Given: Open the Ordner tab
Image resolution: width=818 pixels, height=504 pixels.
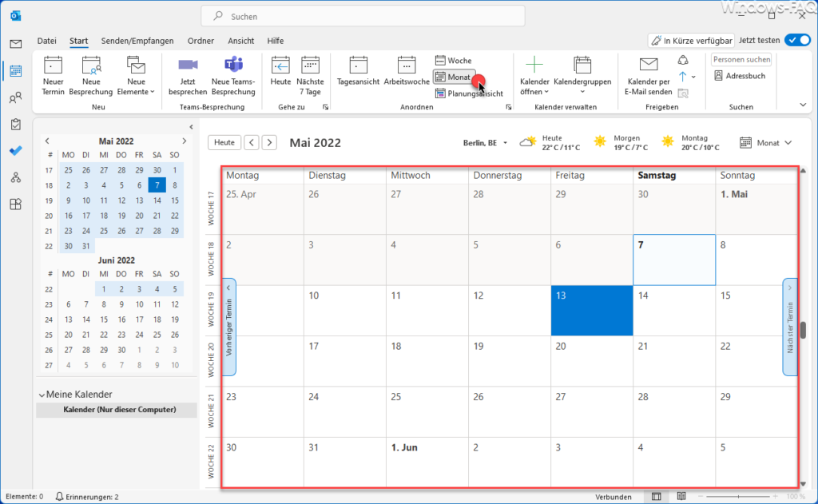Looking at the screenshot, I should (201, 41).
